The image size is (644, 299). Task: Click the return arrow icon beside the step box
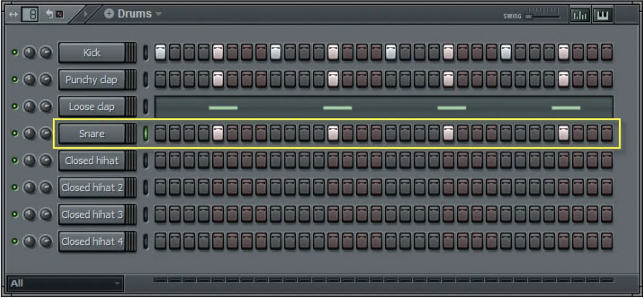click(x=49, y=14)
